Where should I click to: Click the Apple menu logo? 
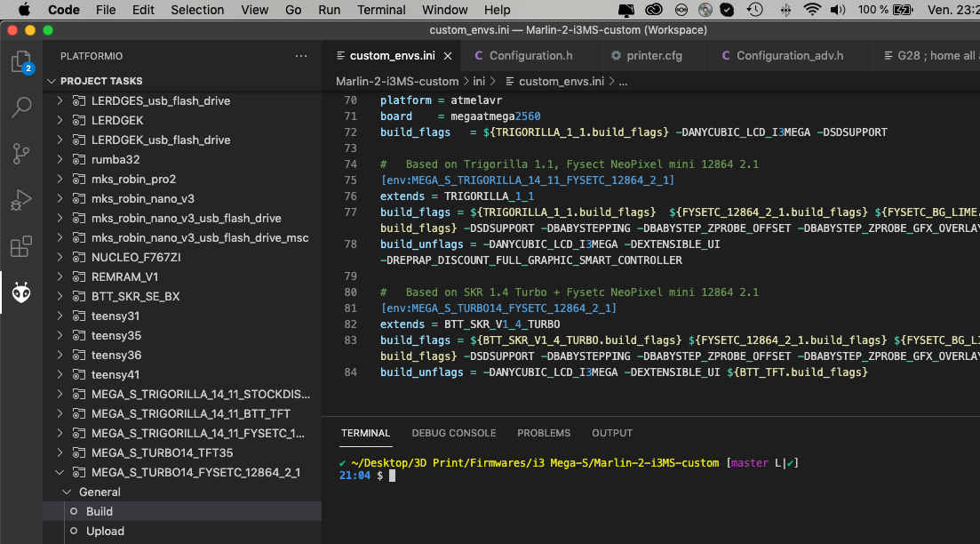coord(24,10)
